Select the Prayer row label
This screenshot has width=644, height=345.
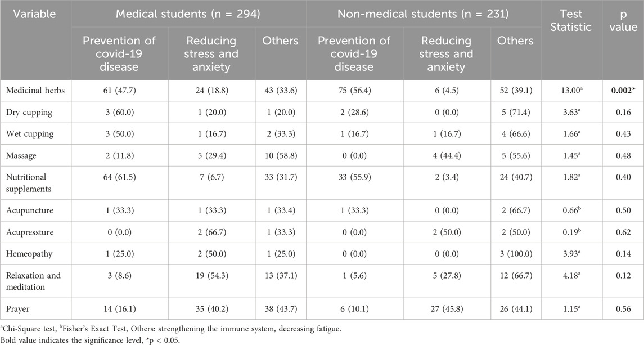(17, 309)
